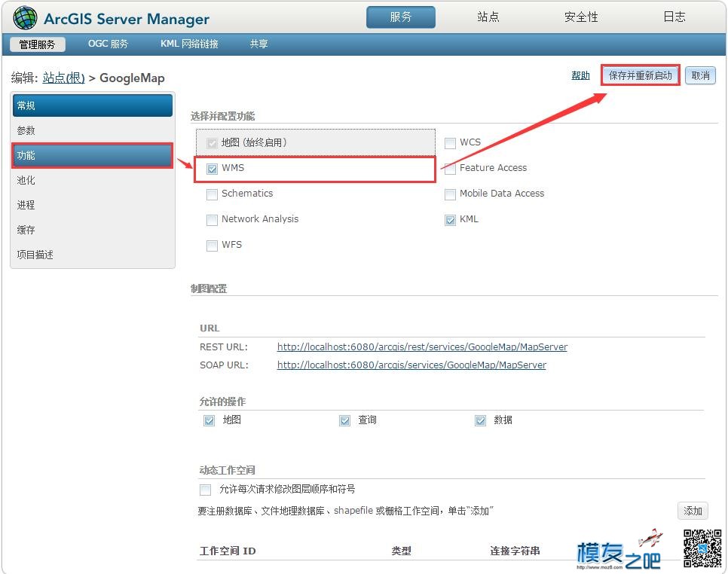Screen dimensions: 728x574
Task: Toggle the KML capability checkbox
Action: pos(450,219)
